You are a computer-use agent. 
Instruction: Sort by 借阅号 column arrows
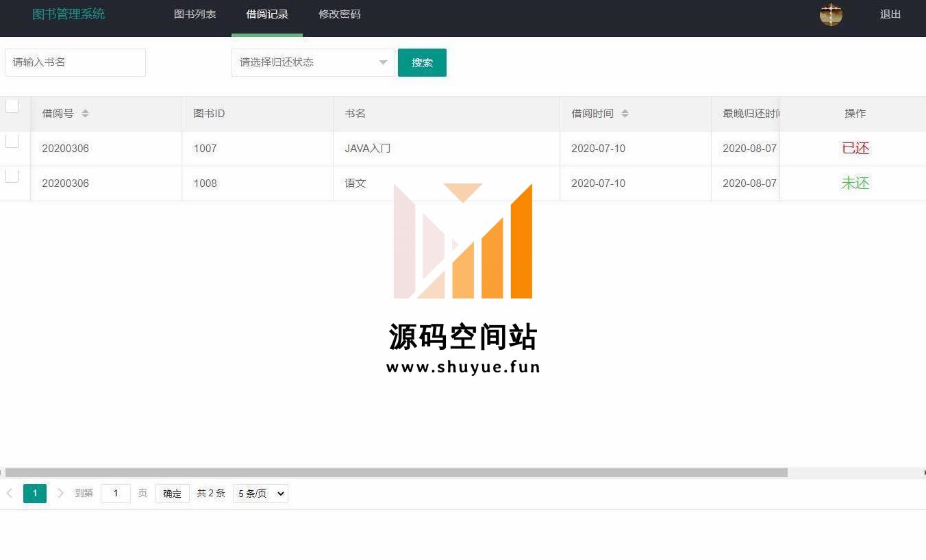pos(85,114)
